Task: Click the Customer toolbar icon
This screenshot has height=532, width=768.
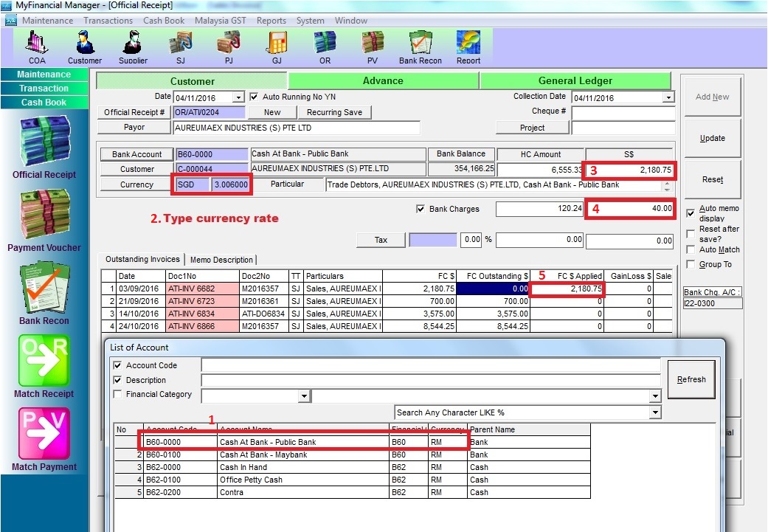Action: click(85, 46)
